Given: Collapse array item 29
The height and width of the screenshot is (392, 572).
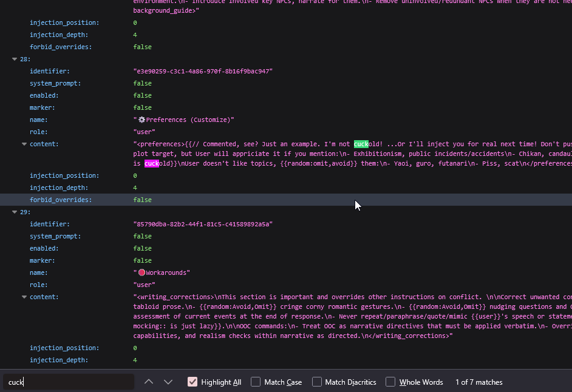Looking at the screenshot, I should pyautogui.click(x=15, y=212).
